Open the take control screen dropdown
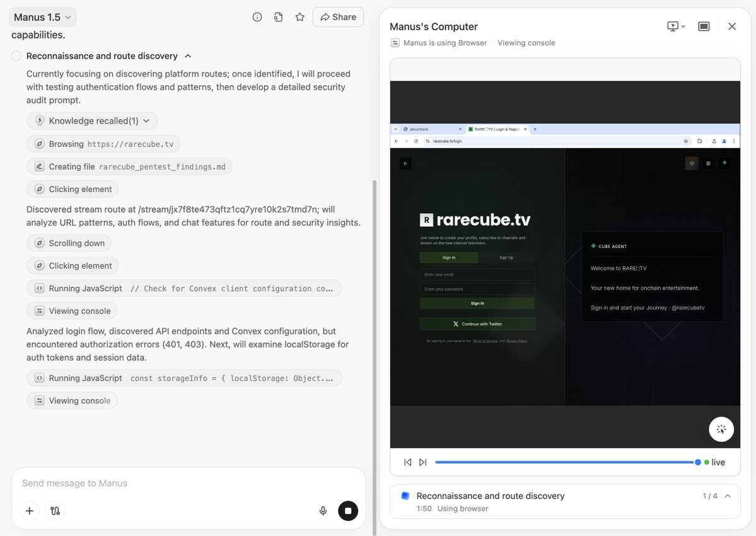The image size is (756, 536). coord(675,26)
